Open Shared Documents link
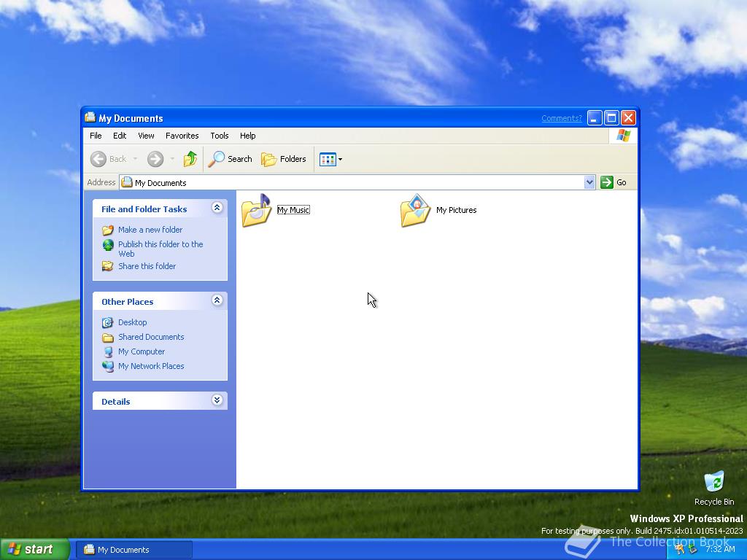The image size is (747, 560). 151,337
